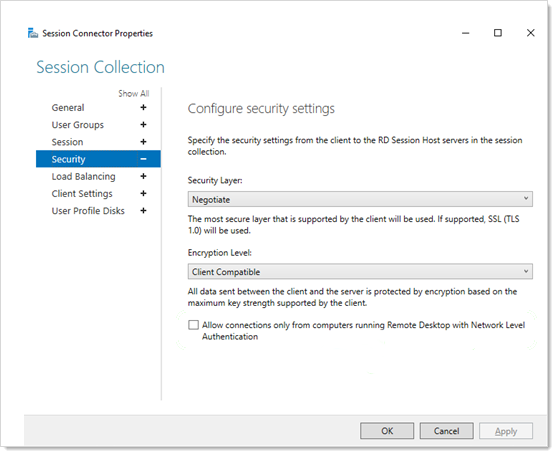Expand the Client Settings plus icon
556x455 pixels.
pyautogui.click(x=143, y=194)
